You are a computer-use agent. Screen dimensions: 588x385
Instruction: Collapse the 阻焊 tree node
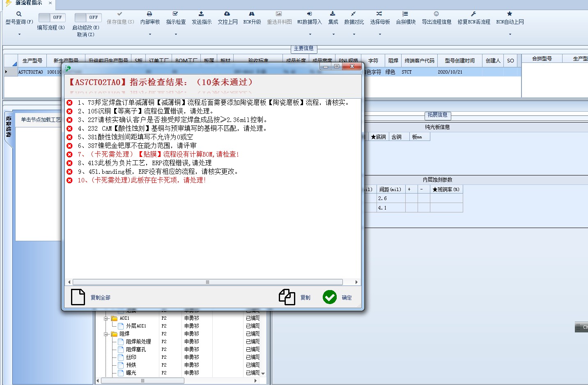click(x=106, y=334)
